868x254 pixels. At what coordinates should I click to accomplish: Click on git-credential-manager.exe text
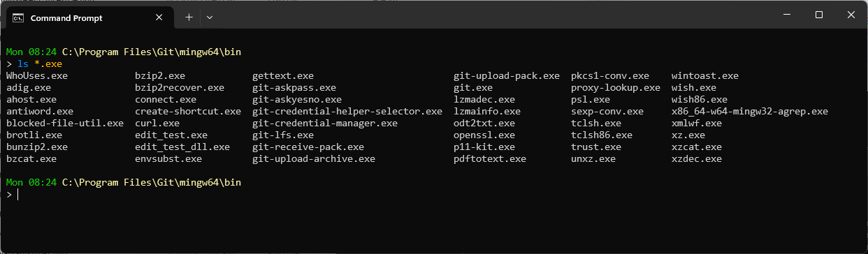pos(325,124)
